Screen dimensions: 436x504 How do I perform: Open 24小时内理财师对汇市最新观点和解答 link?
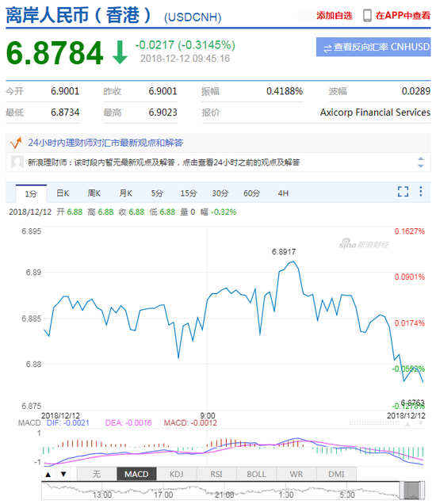pyautogui.click(x=105, y=143)
